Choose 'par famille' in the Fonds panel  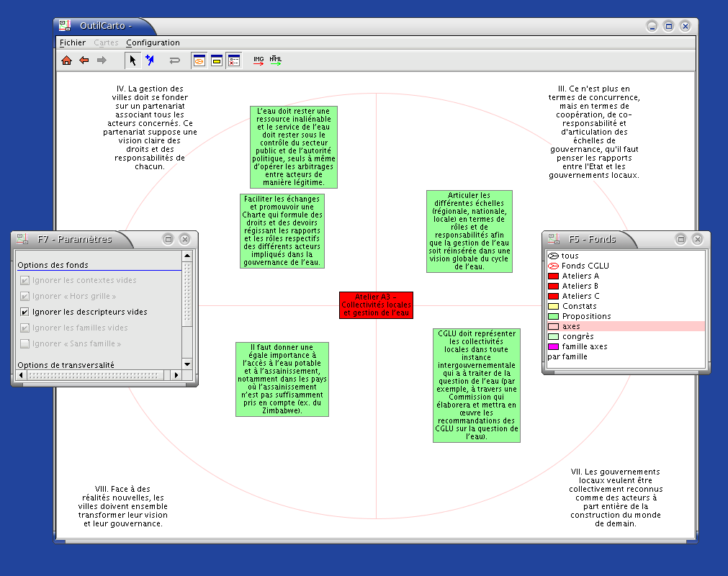pyautogui.click(x=567, y=356)
